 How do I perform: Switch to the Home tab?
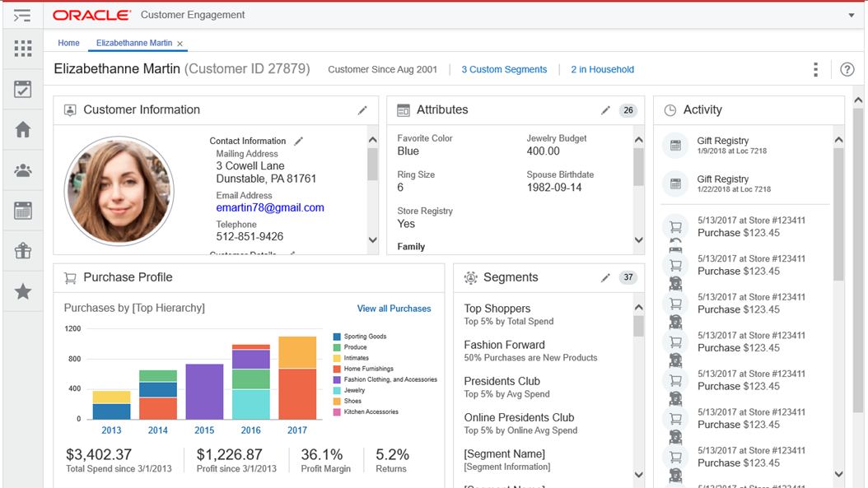pos(68,43)
